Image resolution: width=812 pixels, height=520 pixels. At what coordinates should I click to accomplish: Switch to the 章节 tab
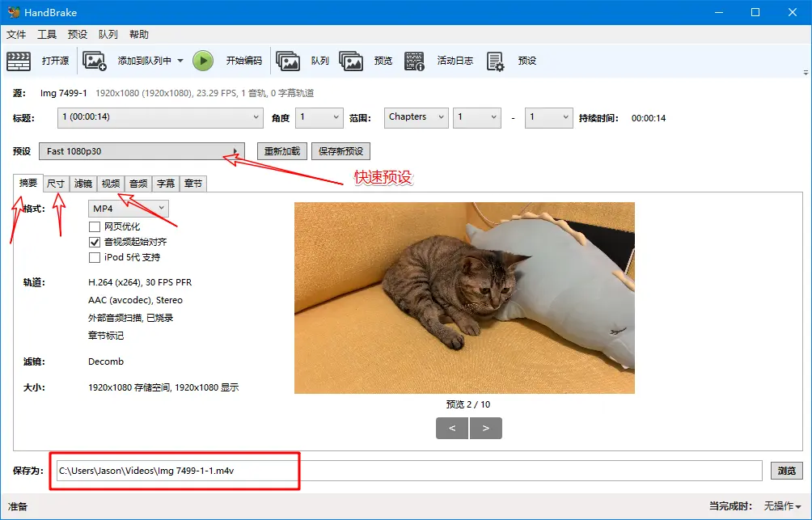(x=193, y=184)
